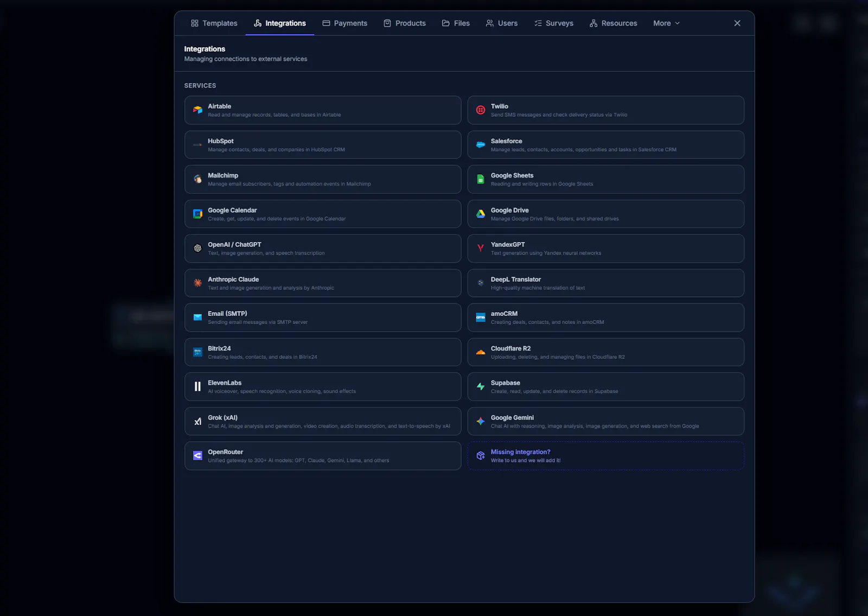Click the Airtable logo icon
Image resolution: width=868 pixels, height=616 pixels.
[x=197, y=110]
